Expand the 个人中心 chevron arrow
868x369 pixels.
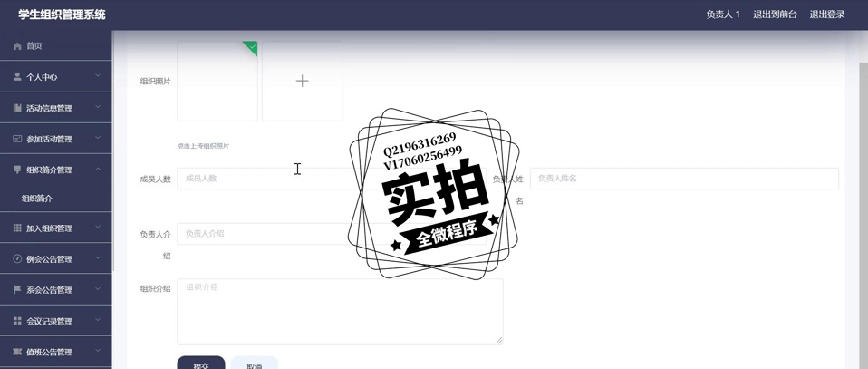[98, 76]
